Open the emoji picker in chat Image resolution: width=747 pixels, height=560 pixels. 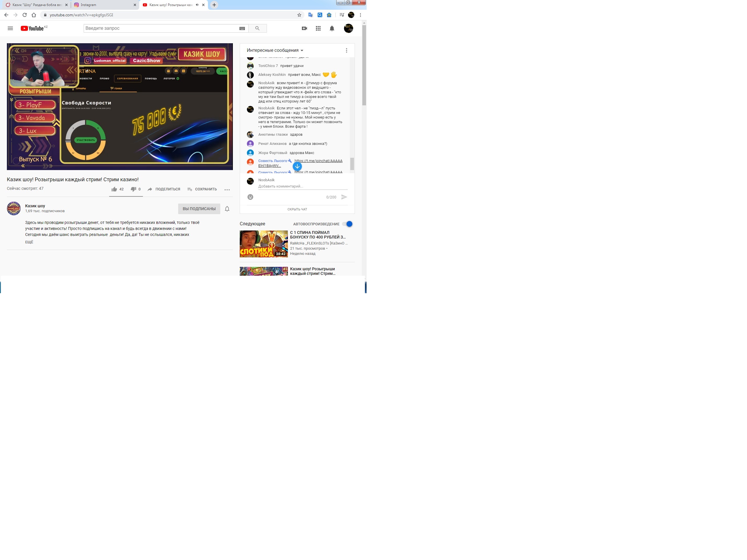pyautogui.click(x=250, y=197)
